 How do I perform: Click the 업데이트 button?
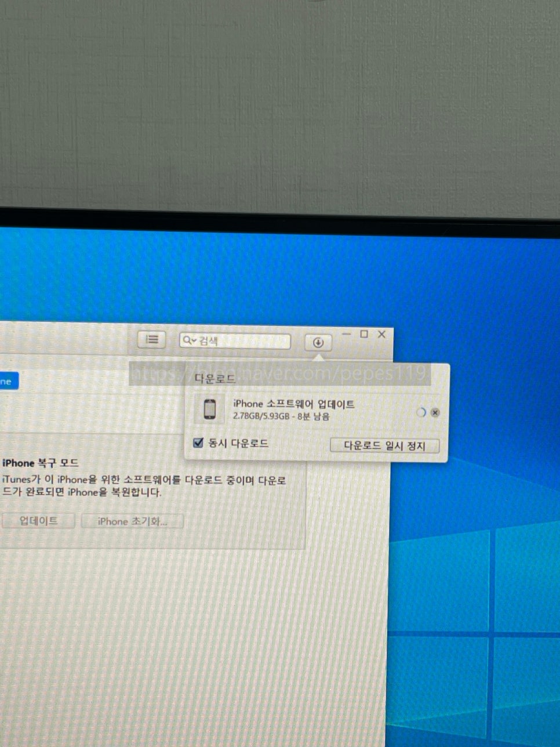[38, 520]
